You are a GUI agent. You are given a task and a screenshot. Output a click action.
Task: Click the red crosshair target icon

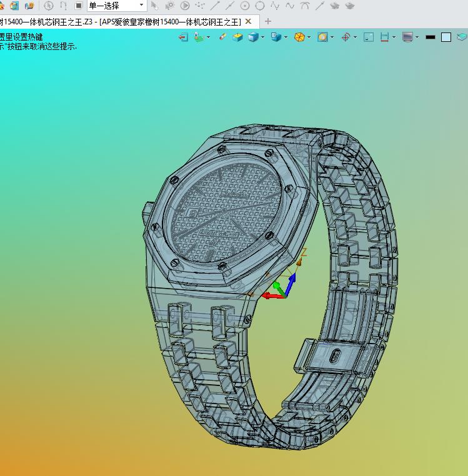(x=346, y=37)
